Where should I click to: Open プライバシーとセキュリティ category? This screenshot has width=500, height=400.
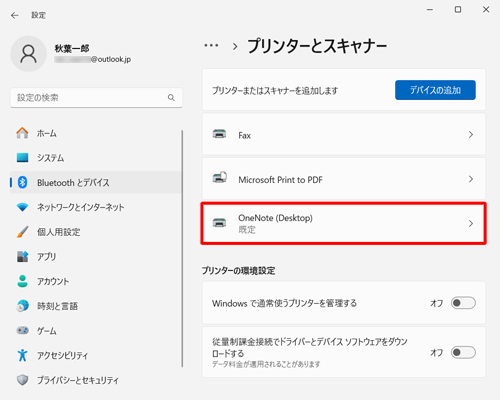(x=96, y=380)
